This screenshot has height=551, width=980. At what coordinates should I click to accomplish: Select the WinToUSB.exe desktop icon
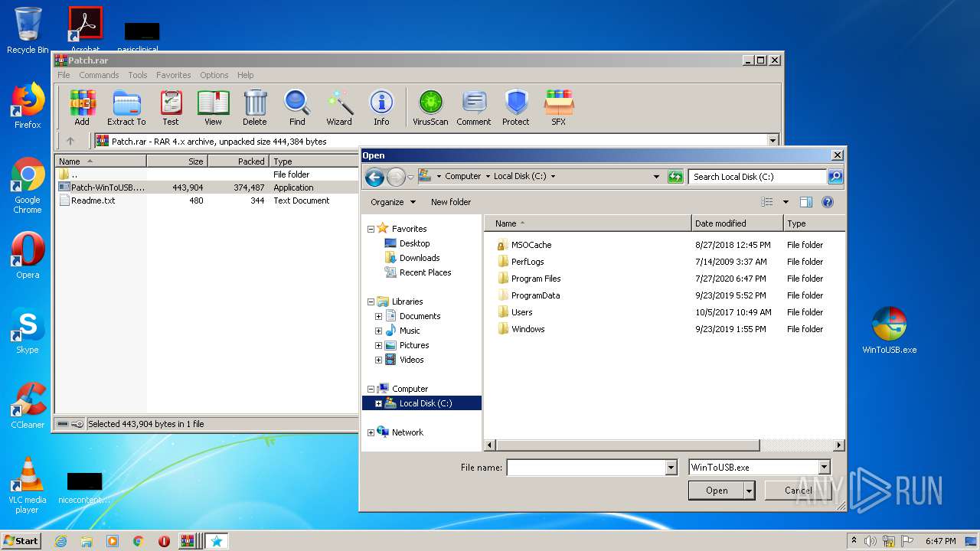pos(889,331)
